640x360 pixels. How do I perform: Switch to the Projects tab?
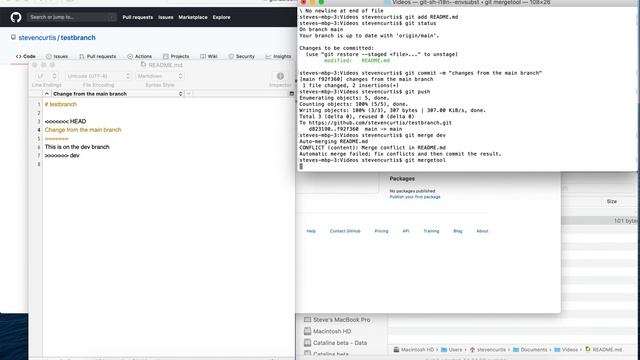[x=176, y=56]
